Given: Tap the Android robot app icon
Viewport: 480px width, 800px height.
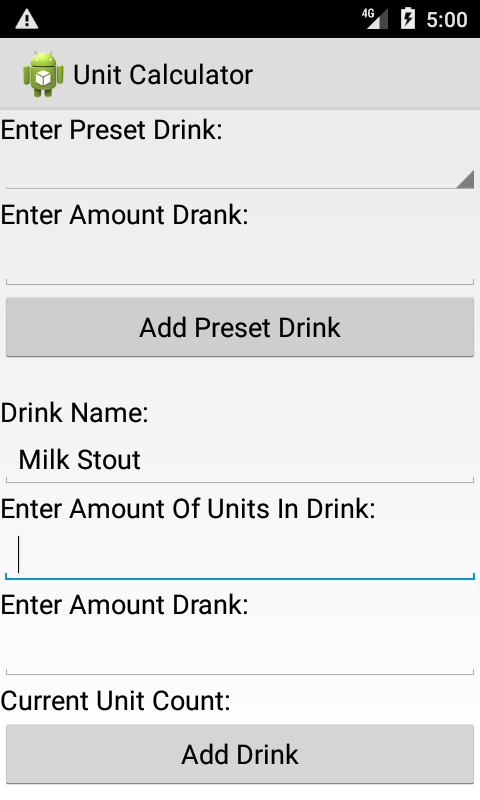Looking at the screenshot, I should (43, 74).
